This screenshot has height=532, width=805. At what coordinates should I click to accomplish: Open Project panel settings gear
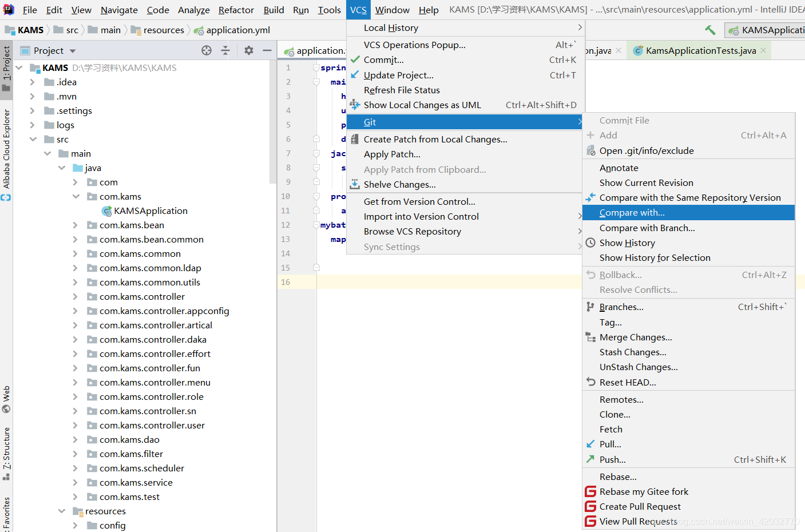tap(248, 50)
